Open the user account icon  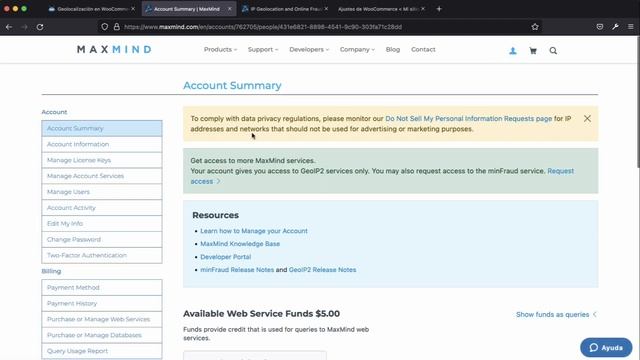(513, 51)
